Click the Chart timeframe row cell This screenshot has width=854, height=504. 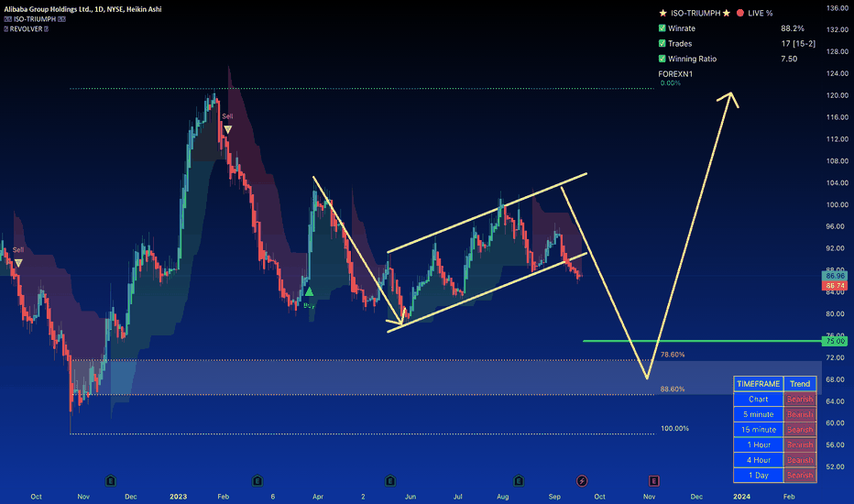click(758, 399)
